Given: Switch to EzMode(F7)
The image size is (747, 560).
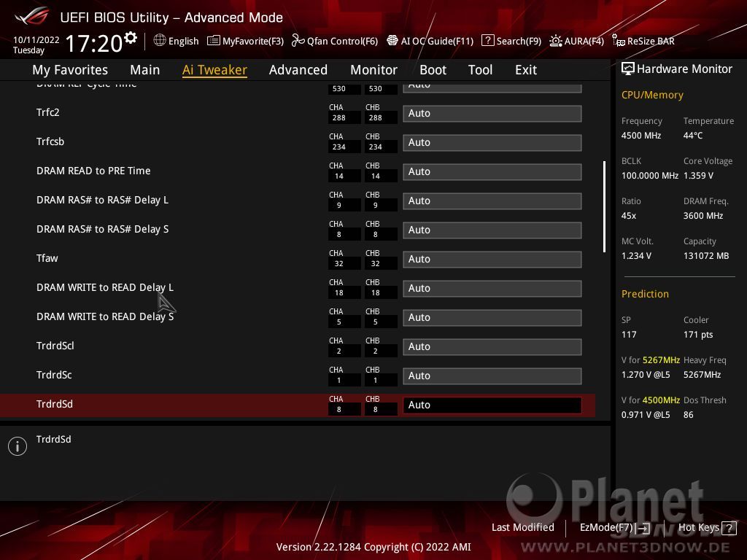Looking at the screenshot, I should point(614,528).
